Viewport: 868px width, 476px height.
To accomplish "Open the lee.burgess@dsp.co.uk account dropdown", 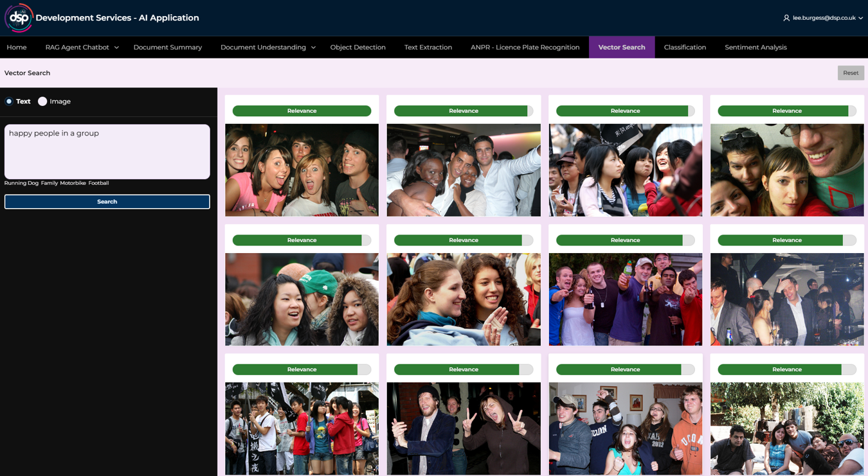I will (x=827, y=18).
